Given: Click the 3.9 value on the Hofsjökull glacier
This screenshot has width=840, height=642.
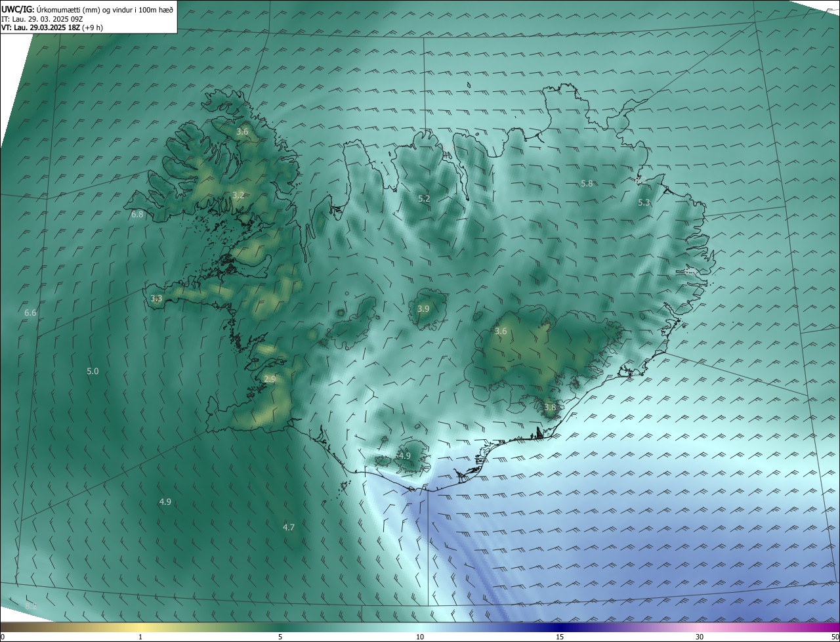Looking at the screenshot, I should point(423,309).
